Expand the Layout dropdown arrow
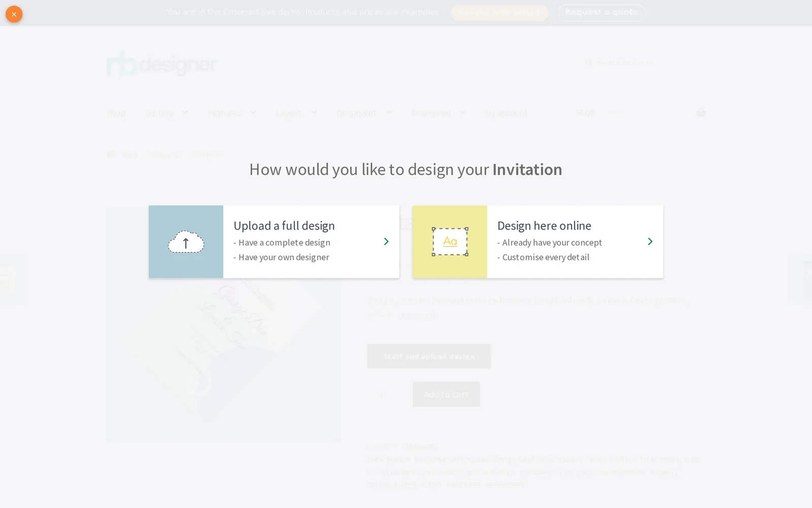 314,112
